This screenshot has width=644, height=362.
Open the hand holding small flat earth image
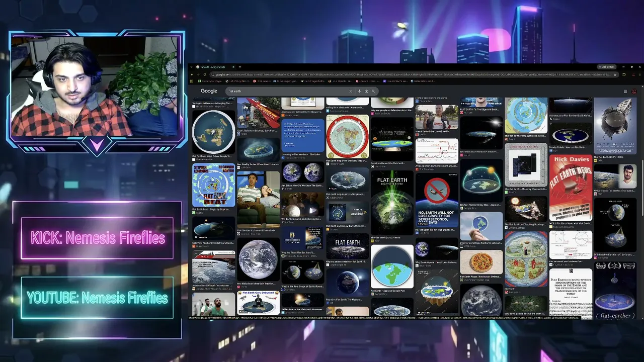pyautogui.click(x=481, y=227)
